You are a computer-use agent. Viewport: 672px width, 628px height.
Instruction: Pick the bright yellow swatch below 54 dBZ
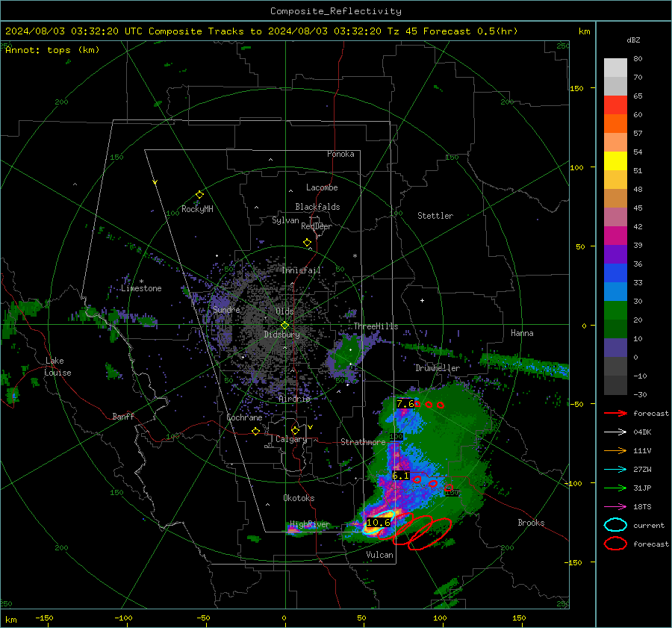coord(615,161)
